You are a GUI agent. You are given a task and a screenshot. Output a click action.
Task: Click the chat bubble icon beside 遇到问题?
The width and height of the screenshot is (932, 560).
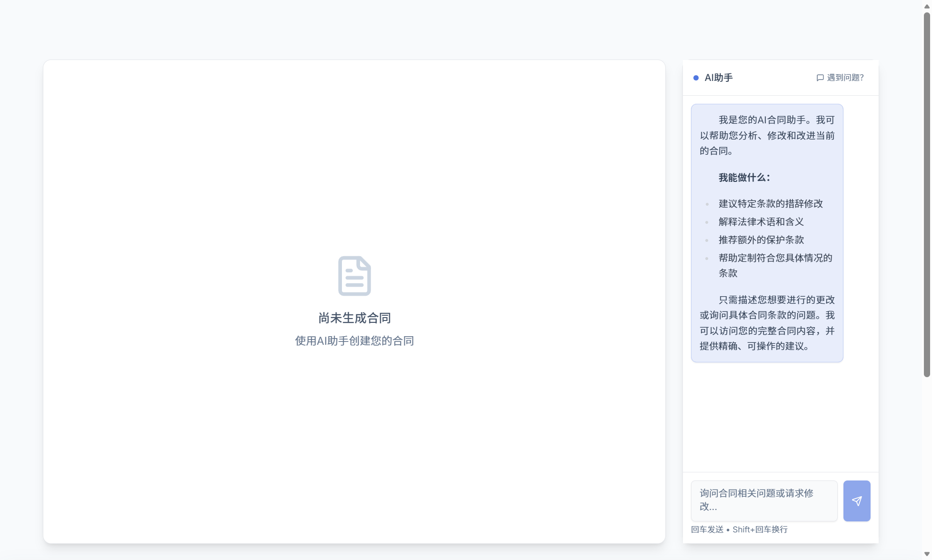pos(820,78)
